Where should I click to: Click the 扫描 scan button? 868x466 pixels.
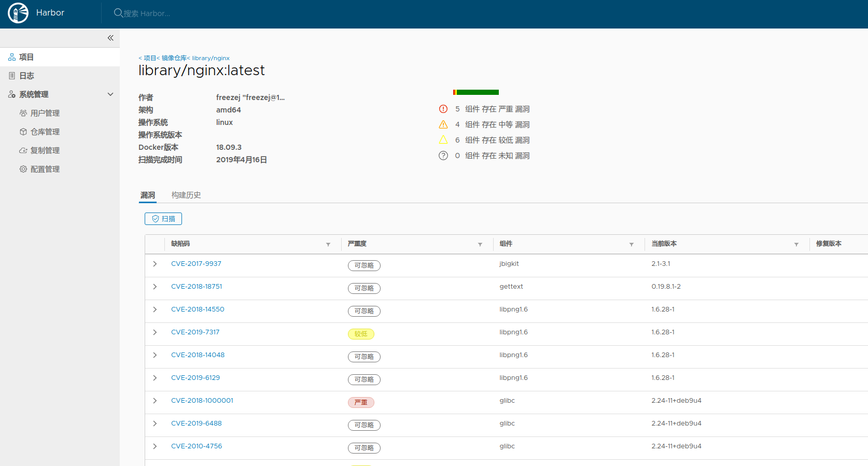(x=163, y=219)
